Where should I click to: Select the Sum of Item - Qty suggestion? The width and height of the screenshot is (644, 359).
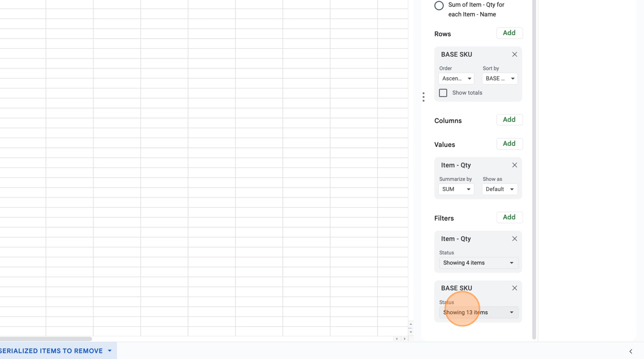(x=439, y=6)
